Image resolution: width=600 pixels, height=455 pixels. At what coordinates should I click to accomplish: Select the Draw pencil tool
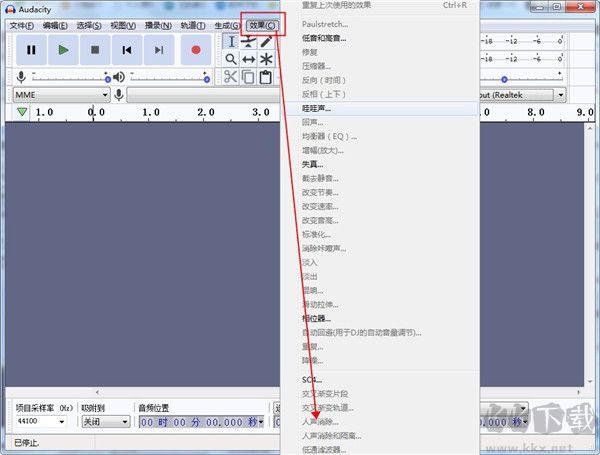click(266, 41)
